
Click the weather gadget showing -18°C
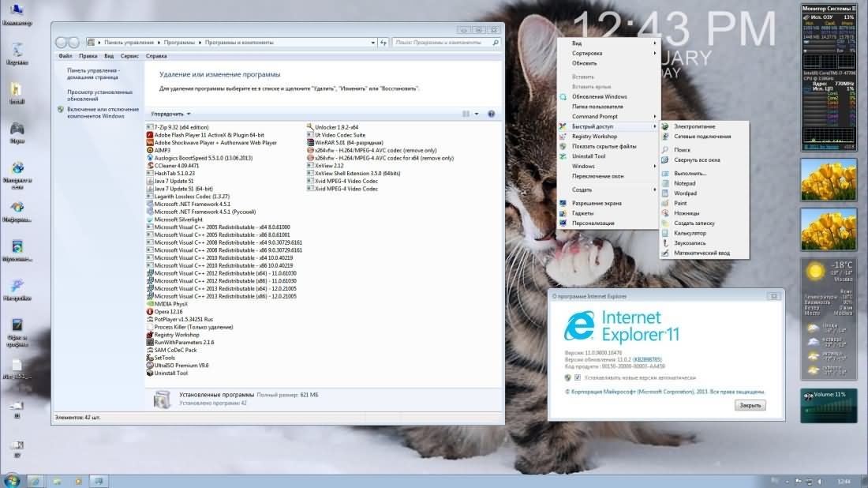[829, 319]
